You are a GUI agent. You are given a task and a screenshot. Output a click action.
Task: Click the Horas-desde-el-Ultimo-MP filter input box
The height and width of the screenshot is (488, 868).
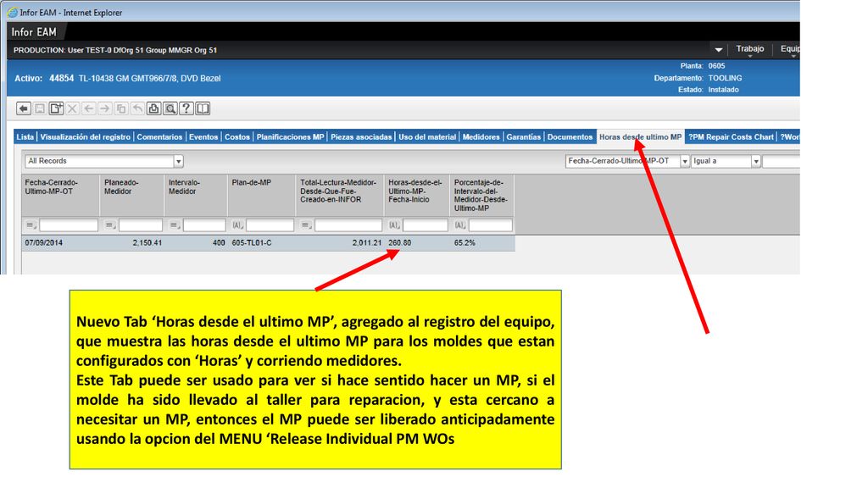click(x=426, y=225)
